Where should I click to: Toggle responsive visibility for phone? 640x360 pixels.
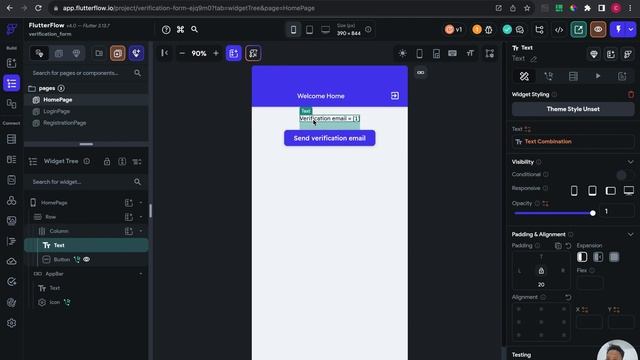[x=574, y=191]
